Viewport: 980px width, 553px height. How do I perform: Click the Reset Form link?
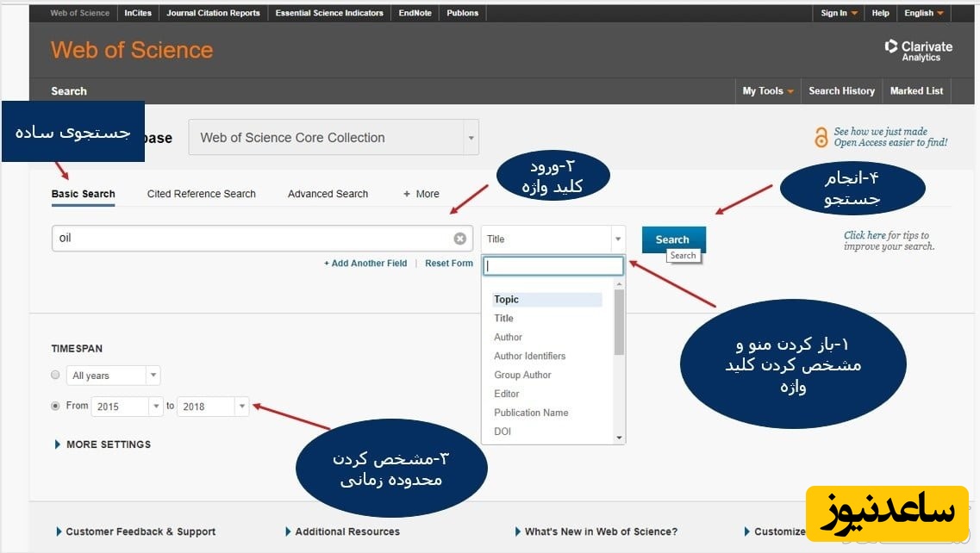coord(448,264)
